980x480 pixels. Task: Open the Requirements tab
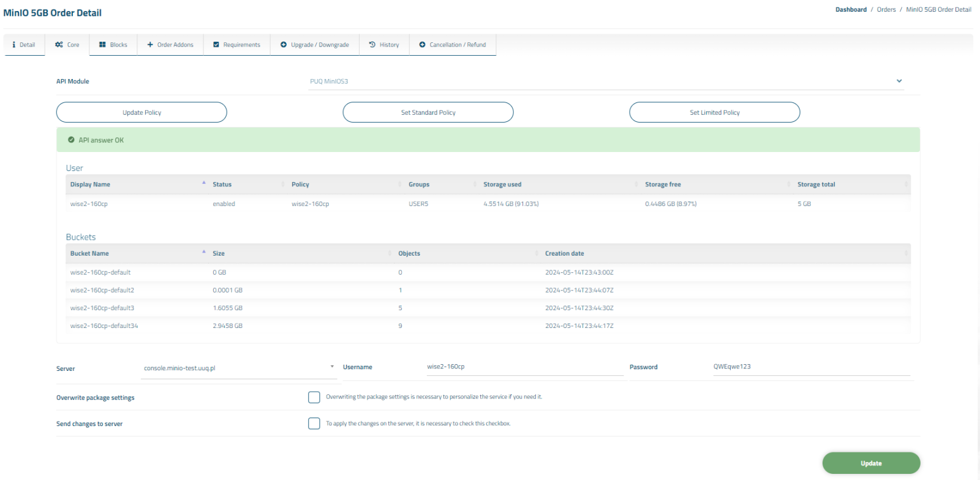pyautogui.click(x=236, y=45)
